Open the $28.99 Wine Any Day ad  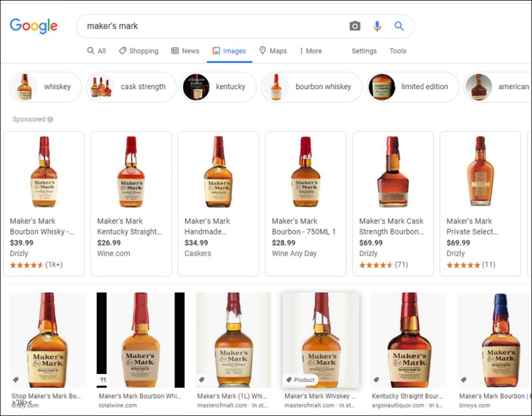tap(306, 204)
